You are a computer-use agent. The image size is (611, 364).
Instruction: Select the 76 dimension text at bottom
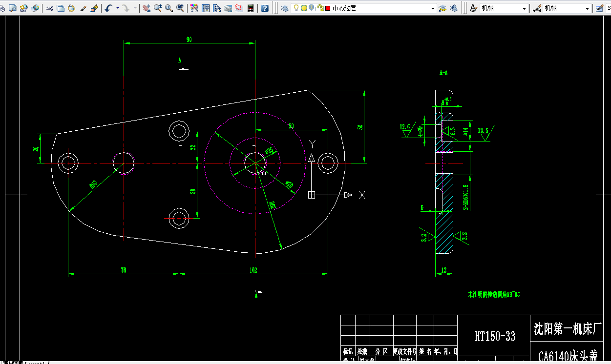124,270
